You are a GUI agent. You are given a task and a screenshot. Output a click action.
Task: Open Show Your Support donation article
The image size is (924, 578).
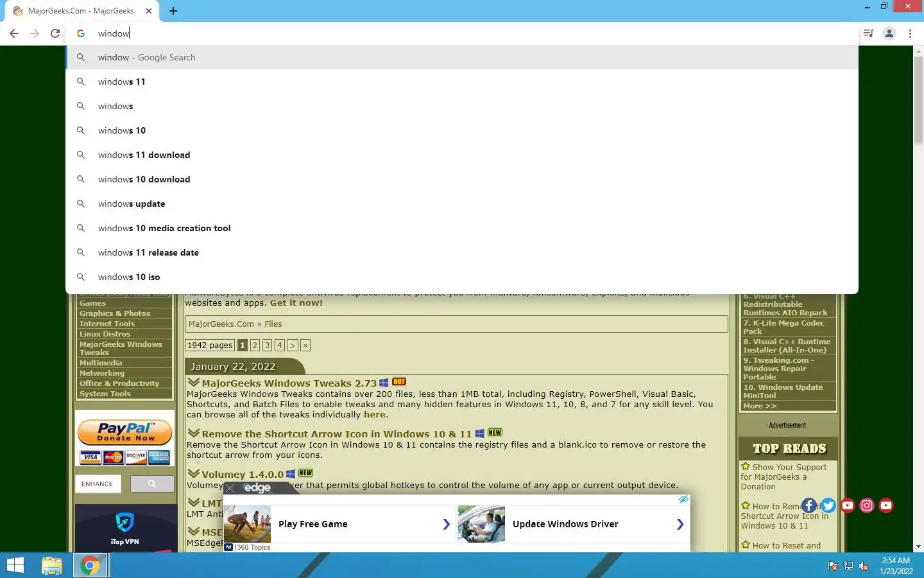pyautogui.click(x=784, y=477)
